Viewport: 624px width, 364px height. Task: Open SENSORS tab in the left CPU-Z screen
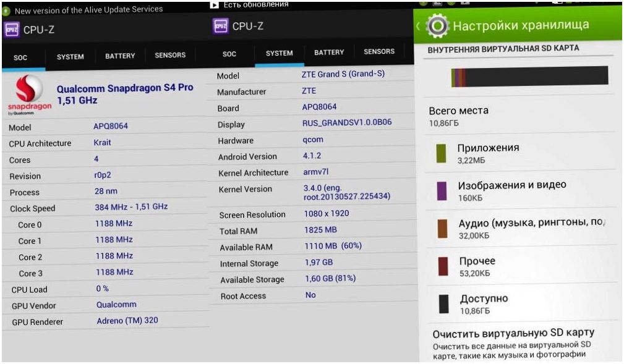(x=170, y=55)
